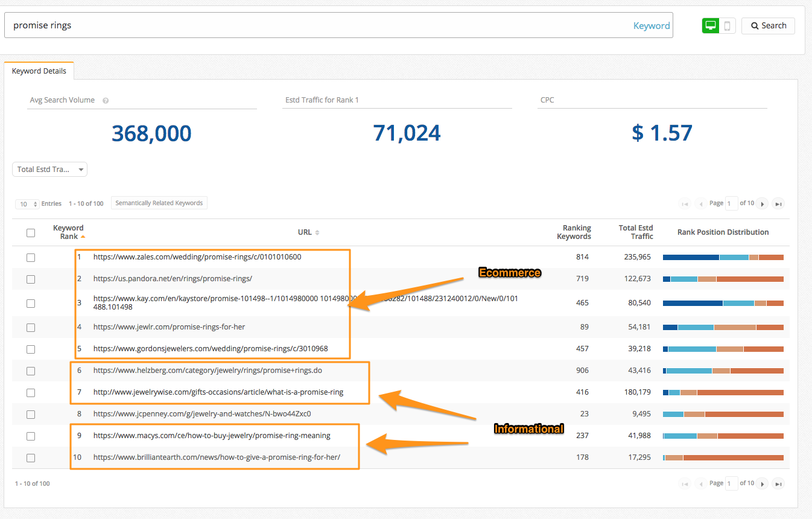The width and height of the screenshot is (812, 519).
Task: Select the Keyword Details tab
Action: (39, 71)
